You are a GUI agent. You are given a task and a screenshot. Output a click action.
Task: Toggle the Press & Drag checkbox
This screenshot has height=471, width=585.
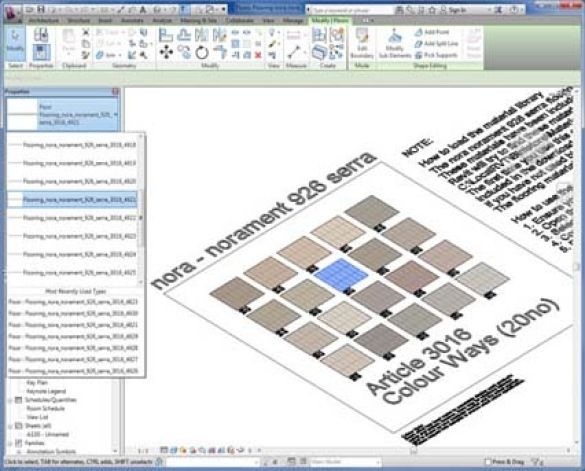(x=488, y=462)
